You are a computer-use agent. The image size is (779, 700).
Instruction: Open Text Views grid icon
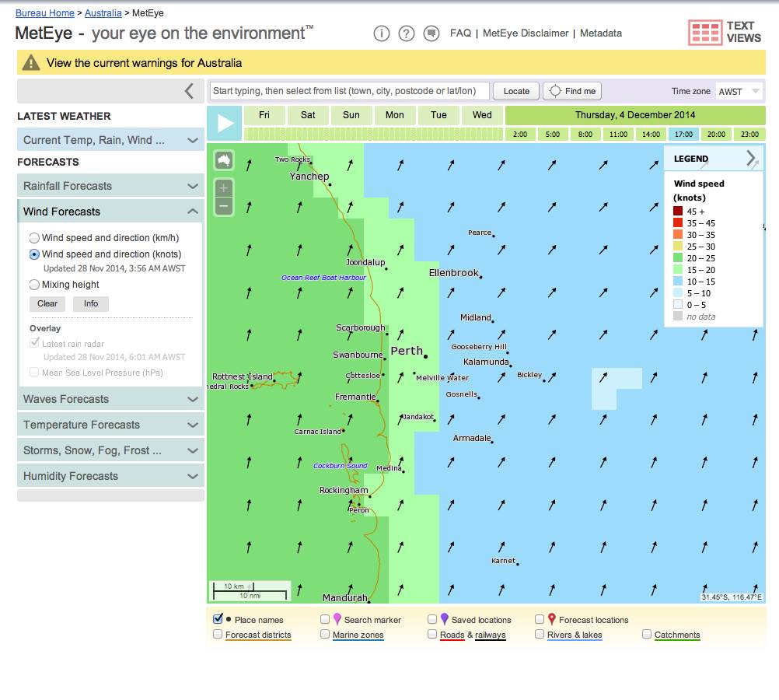click(x=704, y=33)
